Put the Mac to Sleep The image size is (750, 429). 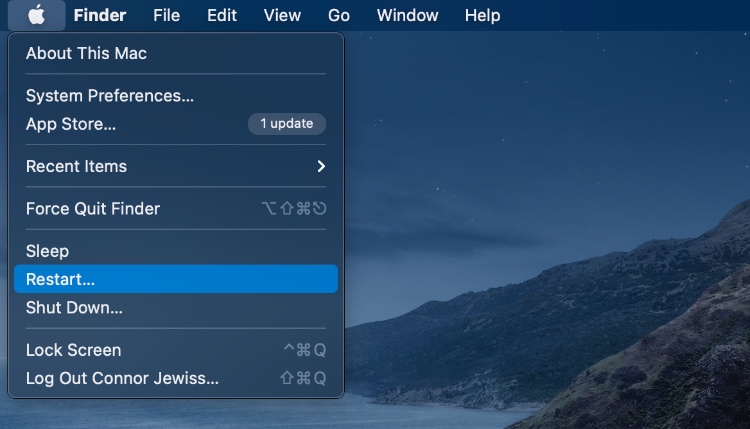[x=176, y=251]
